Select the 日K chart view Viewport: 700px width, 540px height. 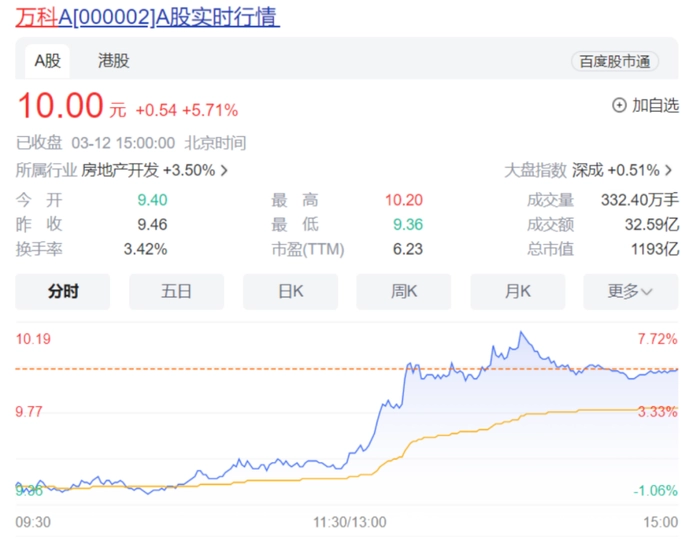290,291
